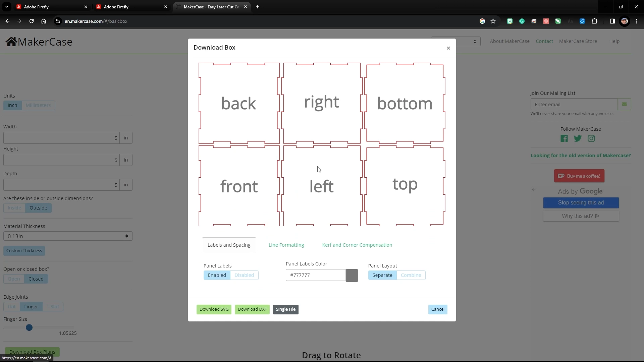The height and width of the screenshot is (362, 644).
Task: Enable panel labels
Action: tap(217, 275)
